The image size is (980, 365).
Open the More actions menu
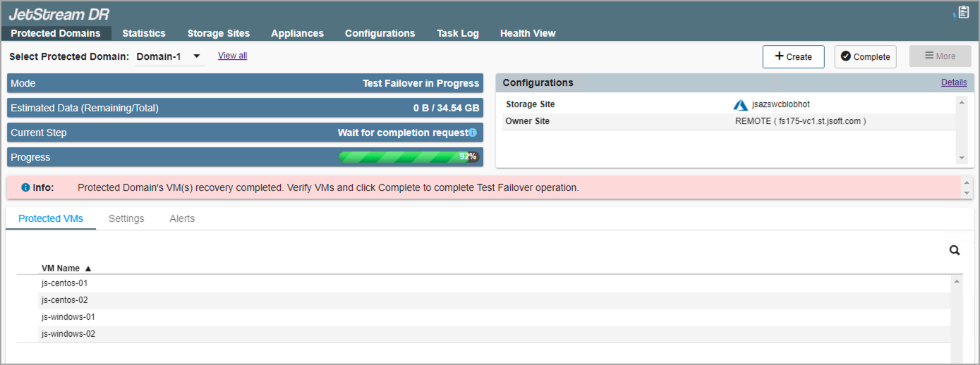click(940, 56)
